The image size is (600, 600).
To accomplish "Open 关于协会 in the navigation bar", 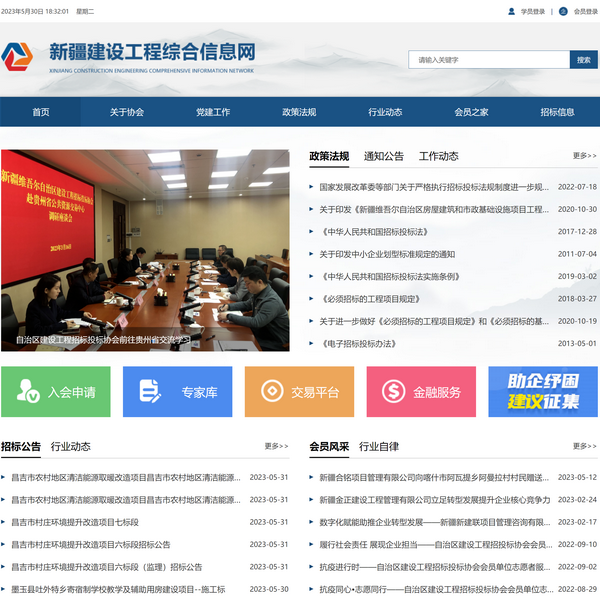I will point(127,112).
